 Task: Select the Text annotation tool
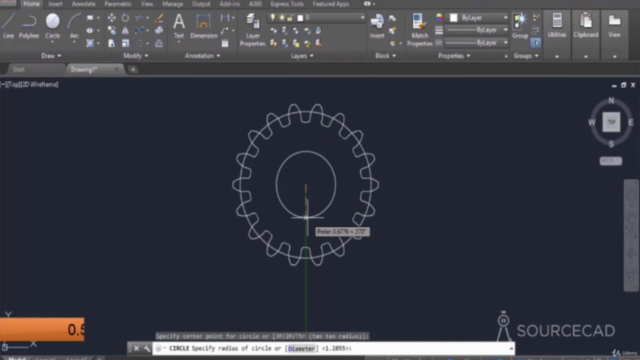click(x=179, y=26)
